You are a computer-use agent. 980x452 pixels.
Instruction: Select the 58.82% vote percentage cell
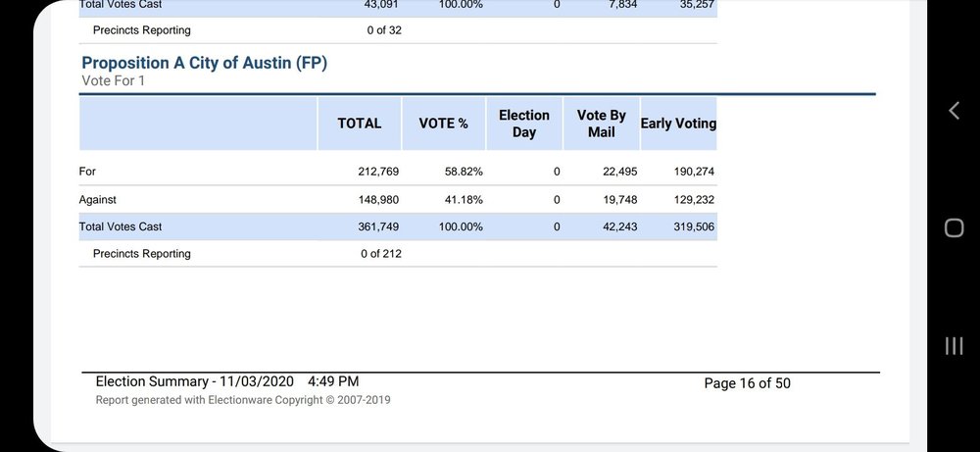[464, 172]
